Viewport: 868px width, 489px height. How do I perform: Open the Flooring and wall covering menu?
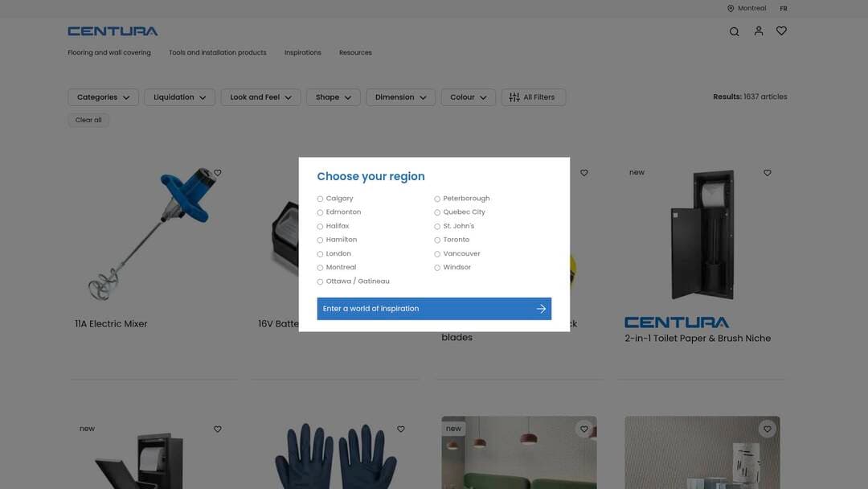109,53
